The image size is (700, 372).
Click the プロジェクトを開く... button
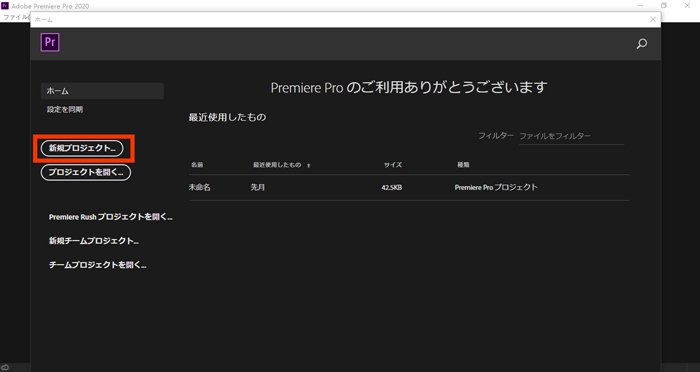tap(86, 172)
